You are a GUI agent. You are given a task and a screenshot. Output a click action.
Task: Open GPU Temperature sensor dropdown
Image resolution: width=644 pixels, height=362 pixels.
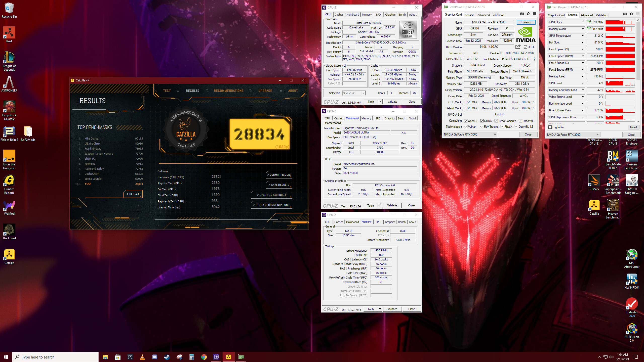582,36
